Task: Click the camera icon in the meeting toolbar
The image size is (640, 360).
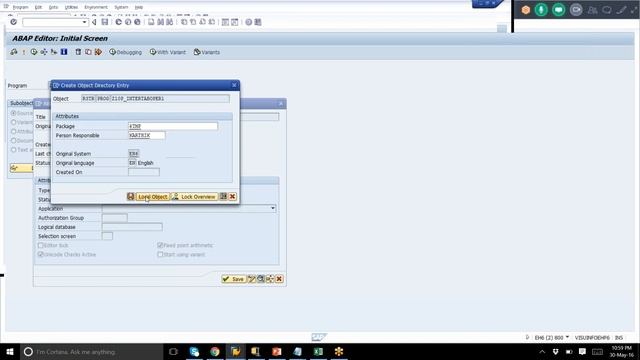Action: click(576, 10)
